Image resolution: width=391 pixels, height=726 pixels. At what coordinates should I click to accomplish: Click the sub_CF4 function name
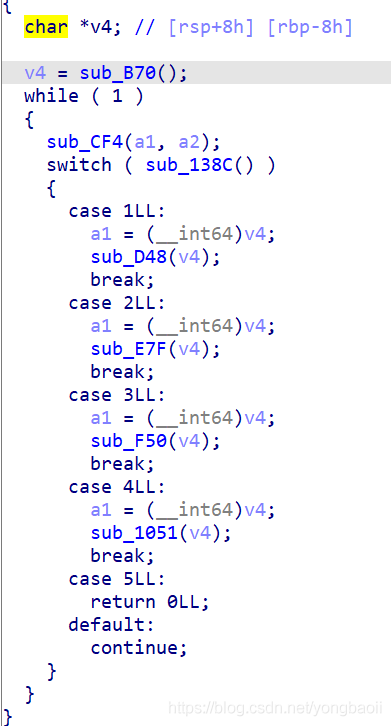tap(85, 142)
